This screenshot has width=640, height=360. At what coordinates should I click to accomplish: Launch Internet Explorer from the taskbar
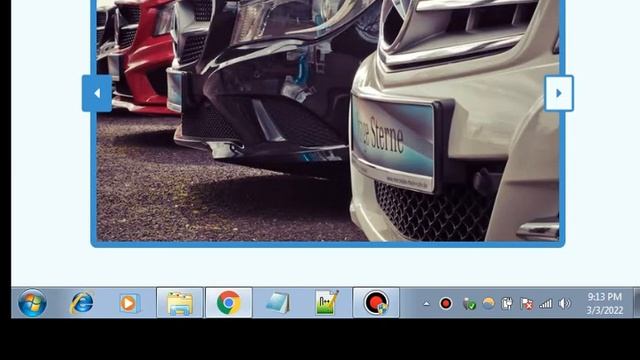click(x=82, y=303)
